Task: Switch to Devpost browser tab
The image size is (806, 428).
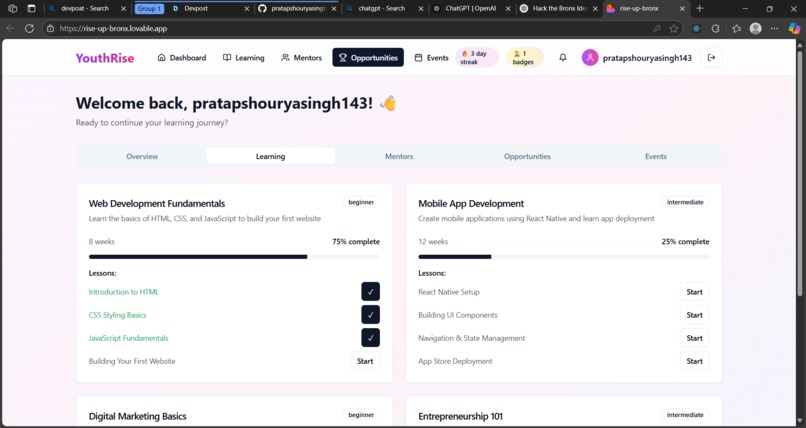Action: 210,9
